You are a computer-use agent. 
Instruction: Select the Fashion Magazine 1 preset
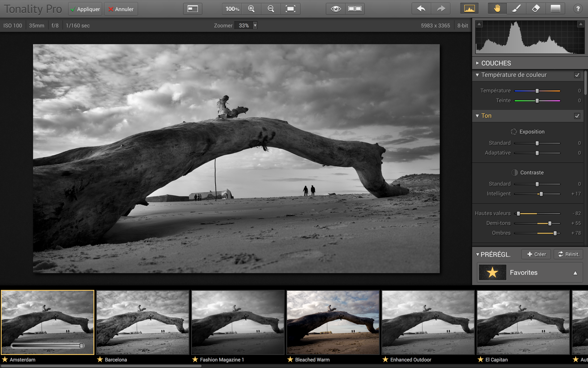click(238, 322)
